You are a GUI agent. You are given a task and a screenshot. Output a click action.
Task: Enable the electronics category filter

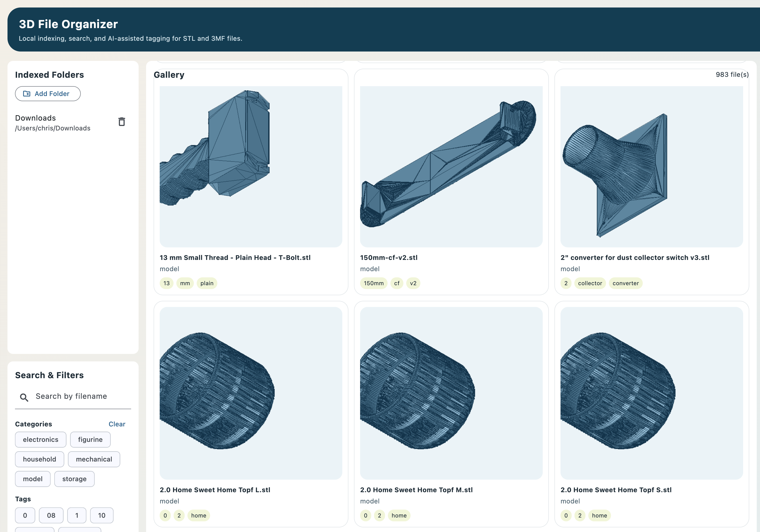pyautogui.click(x=40, y=439)
